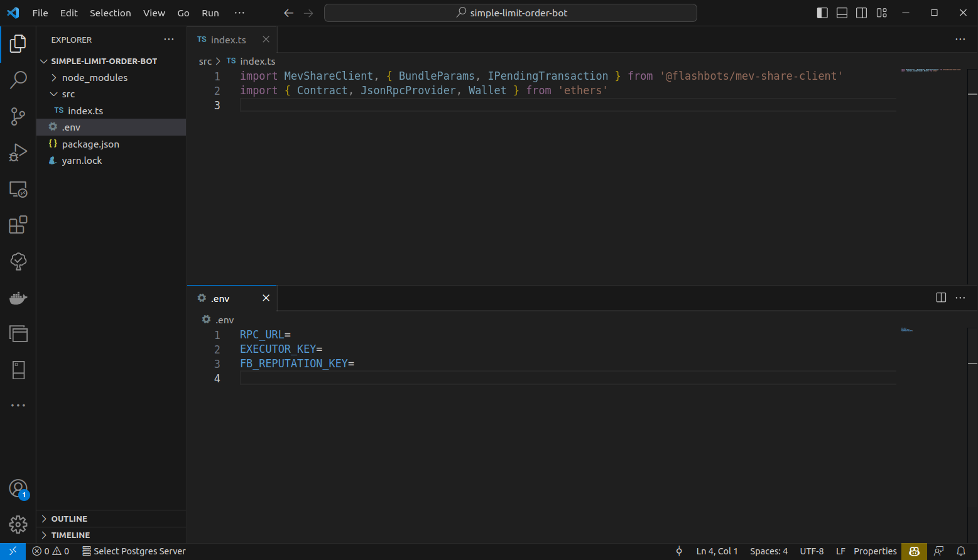The height and width of the screenshot is (560, 978).
Task: Click the Manage settings gear icon
Action: point(18,524)
